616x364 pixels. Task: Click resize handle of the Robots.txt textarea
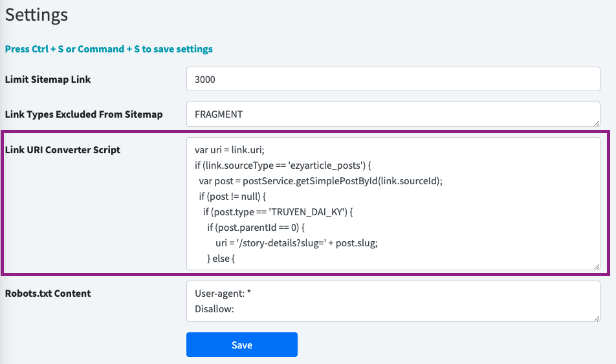596,317
